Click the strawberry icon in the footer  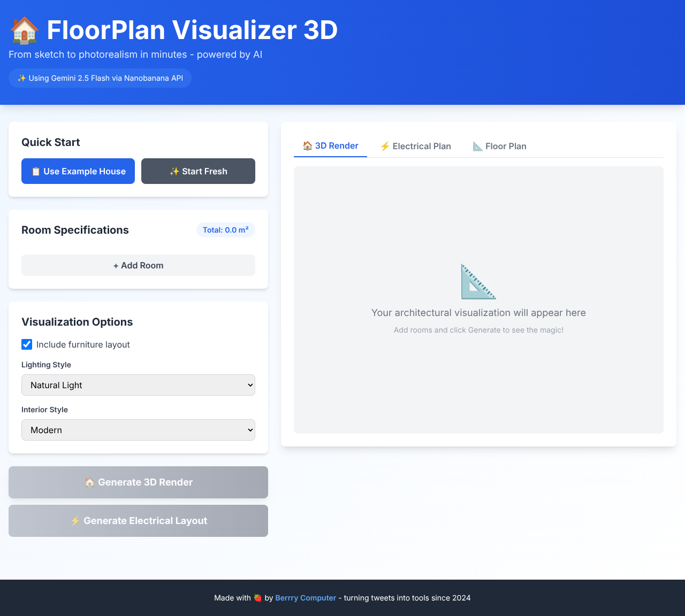pos(257,598)
